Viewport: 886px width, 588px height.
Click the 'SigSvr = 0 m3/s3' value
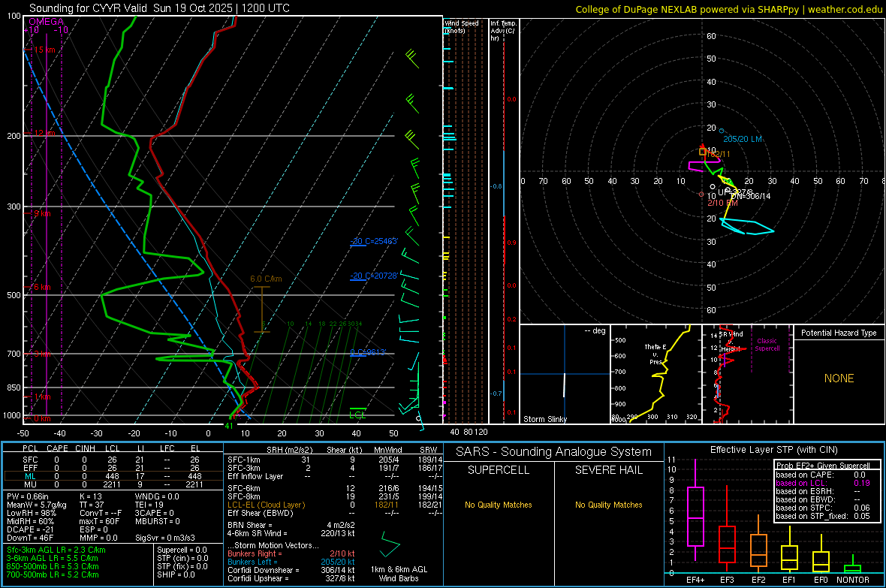click(x=165, y=538)
